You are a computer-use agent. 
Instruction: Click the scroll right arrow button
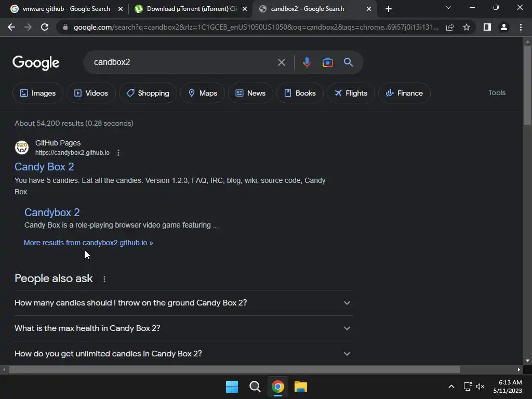pyautogui.click(x=519, y=369)
